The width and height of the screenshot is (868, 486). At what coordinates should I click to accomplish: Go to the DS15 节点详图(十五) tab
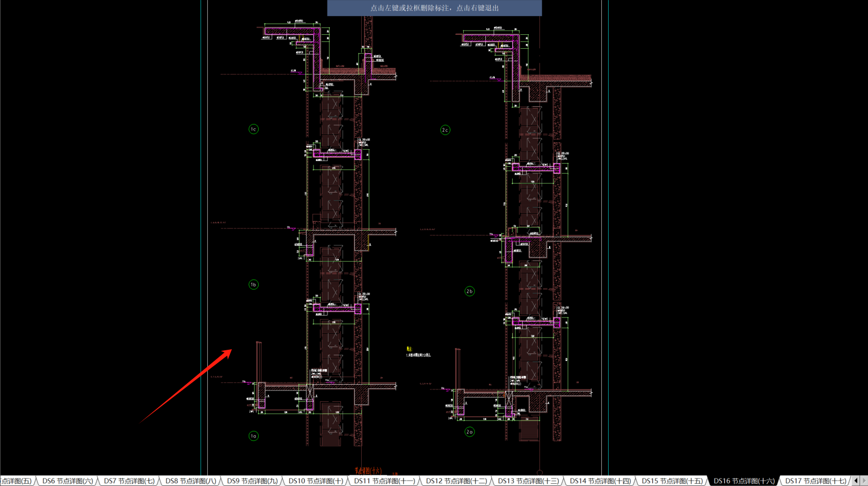[x=672, y=481]
